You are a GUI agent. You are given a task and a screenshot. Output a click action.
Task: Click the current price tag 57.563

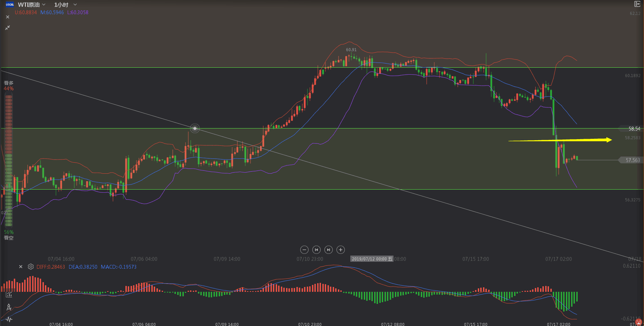[x=631, y=160]
